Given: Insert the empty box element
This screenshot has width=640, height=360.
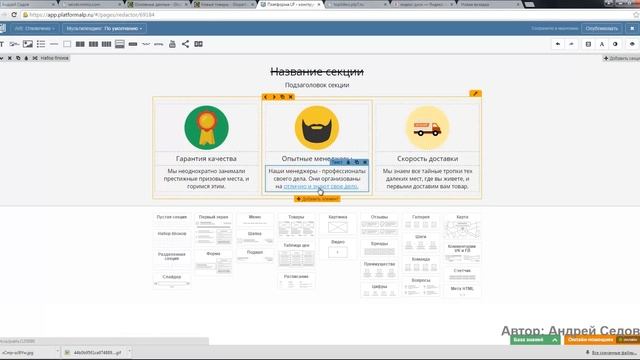Looking at the screenshot, I should [67, 44].
